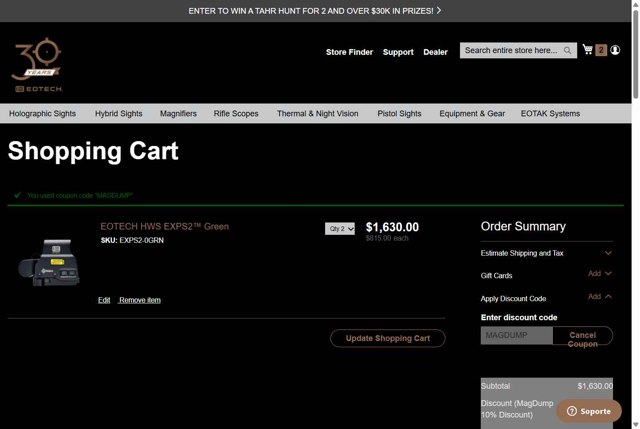Open the Pistol Sights menu
640x429 pixels.
click(399, 113)
